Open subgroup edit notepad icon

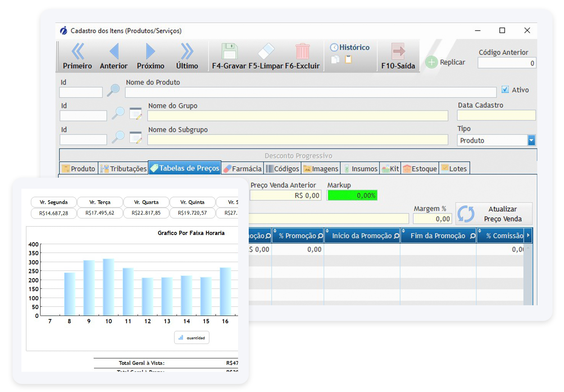point(136,137)
